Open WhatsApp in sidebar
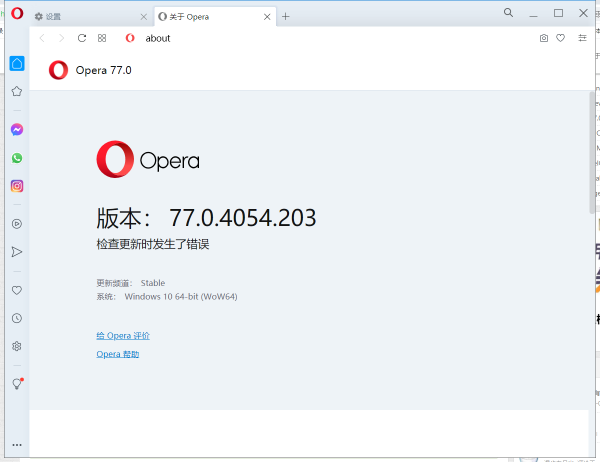The width and height of the screenshot is (600, 462). [x=17, y=158]
